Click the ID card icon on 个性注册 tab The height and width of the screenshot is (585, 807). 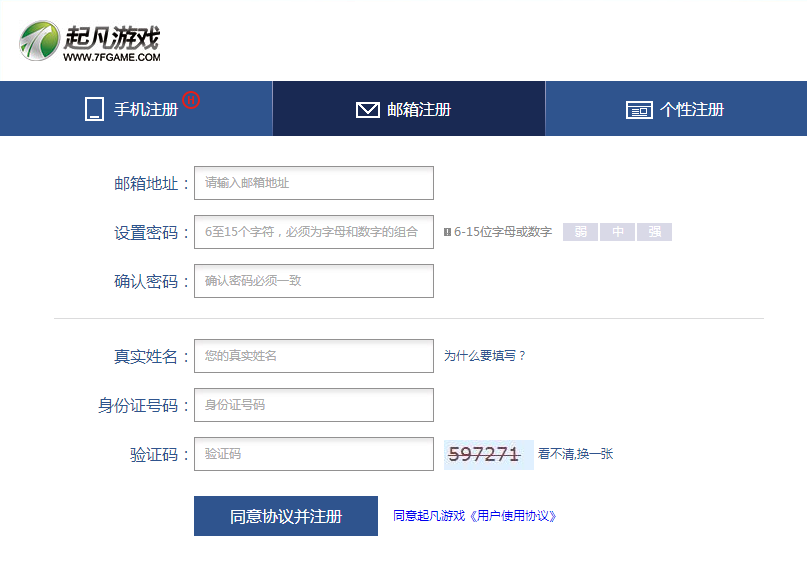[638, 109]
